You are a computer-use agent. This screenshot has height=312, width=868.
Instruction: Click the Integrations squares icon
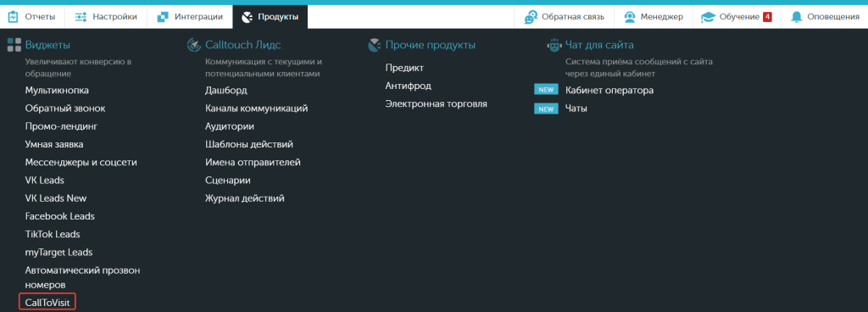click(x=163, y=17)
